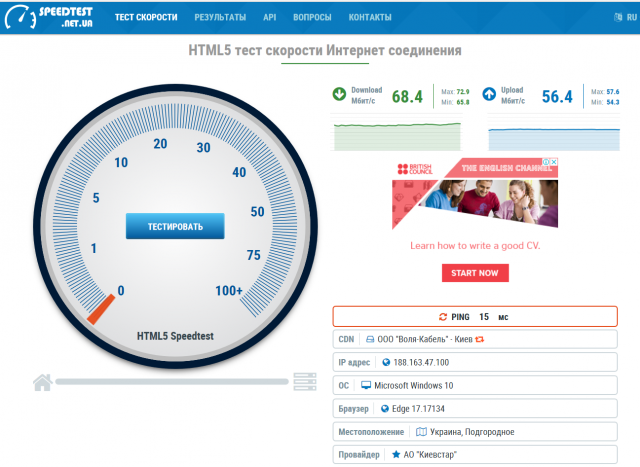Open the Вопросы navigation item

click(x=312, y=18)
